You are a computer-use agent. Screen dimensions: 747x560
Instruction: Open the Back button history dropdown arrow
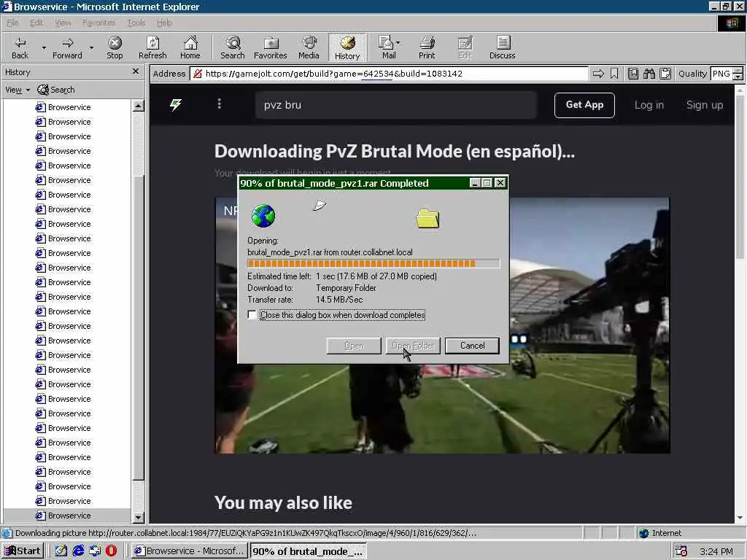[44, 47]
